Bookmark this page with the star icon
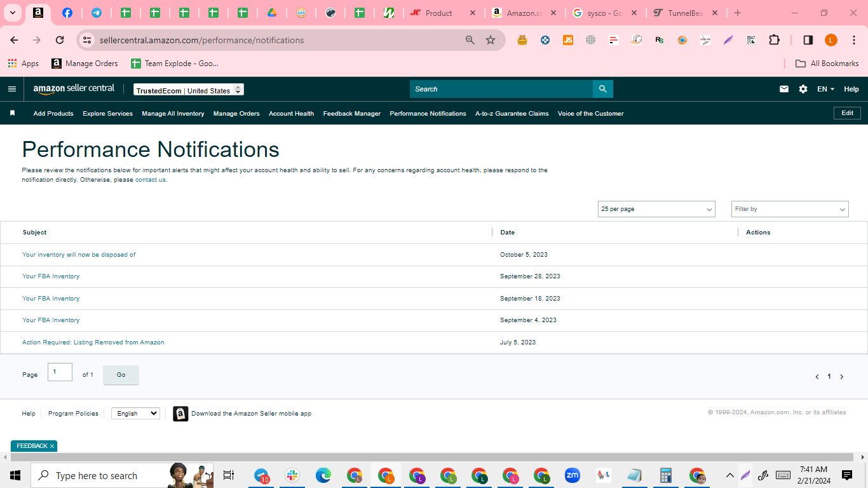 coord(491,40)
